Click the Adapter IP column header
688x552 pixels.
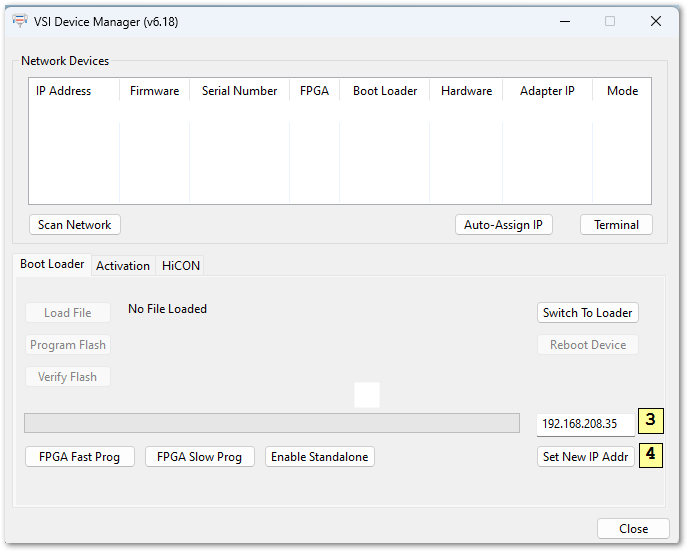(547, 91)
